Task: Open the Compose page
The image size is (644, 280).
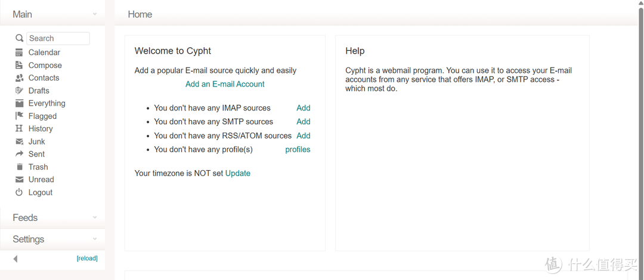Action: [45, 66]
